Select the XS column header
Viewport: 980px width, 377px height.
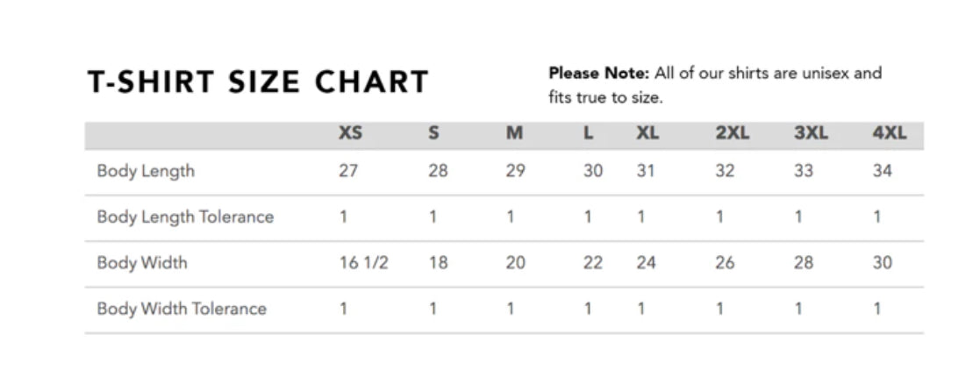coord(350,134)
